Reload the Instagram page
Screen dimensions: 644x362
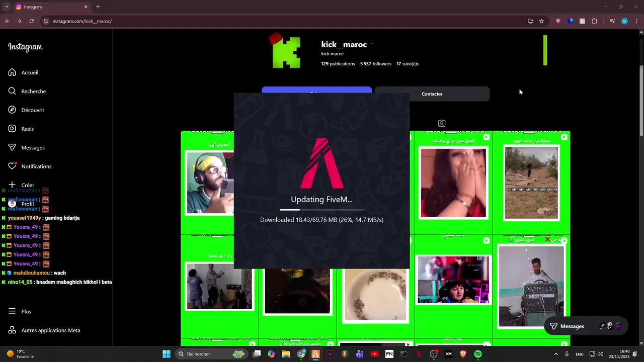[31, 21]
